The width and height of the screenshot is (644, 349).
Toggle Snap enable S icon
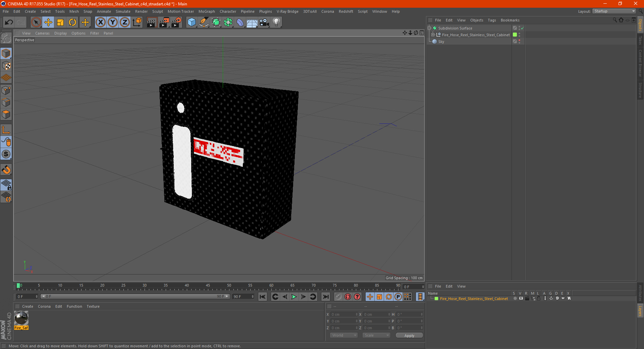(x=6, y=154)
